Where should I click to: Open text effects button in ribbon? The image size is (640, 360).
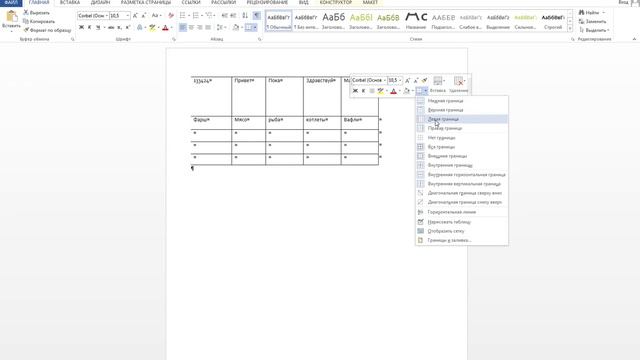coord(140,27)
